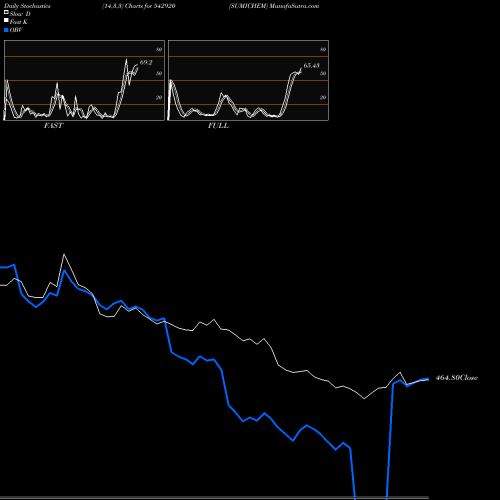
Task: Click the (14,3,3) Charts for 542920 text
Action: (139, 6)
